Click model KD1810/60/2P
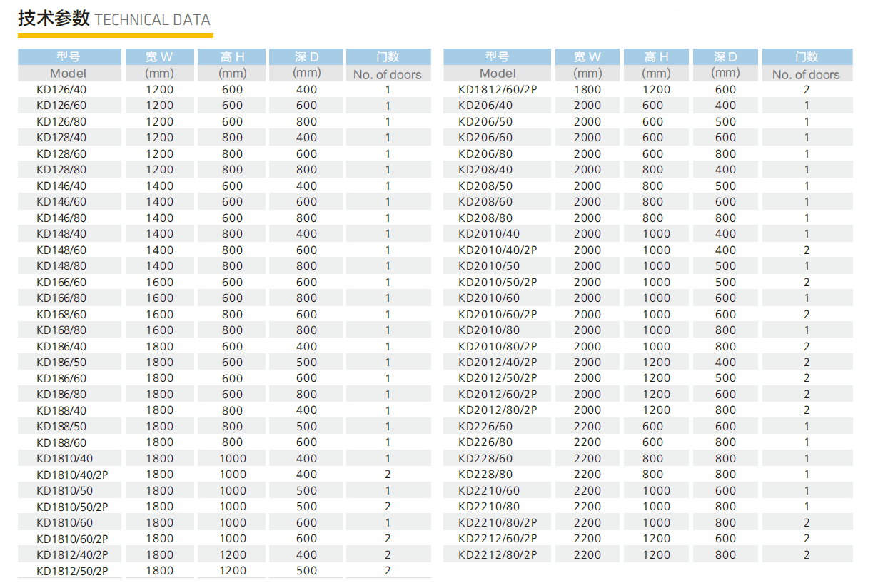Viewport: 873px width, 588px height. (x=72, y=539)
